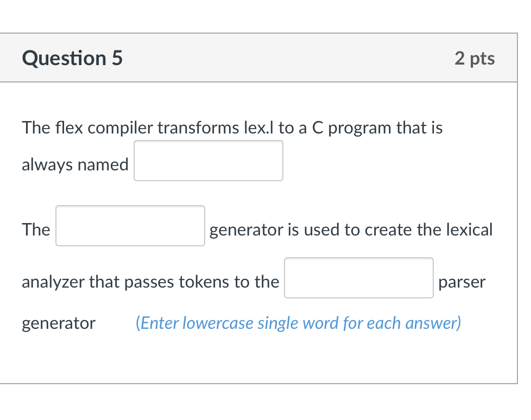Select the blank before "parser"
The image size is (531, 420).
359,278
